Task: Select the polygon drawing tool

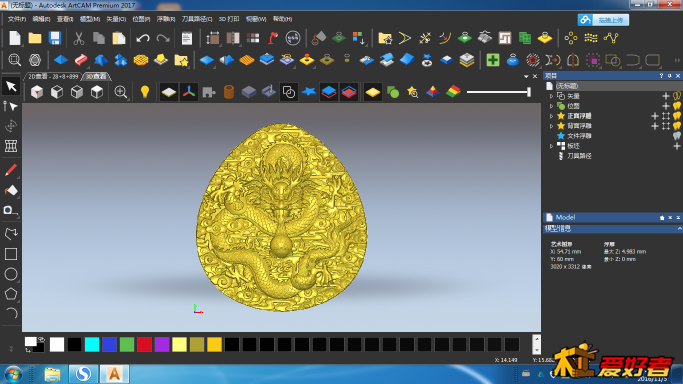Action: point(11,294)
